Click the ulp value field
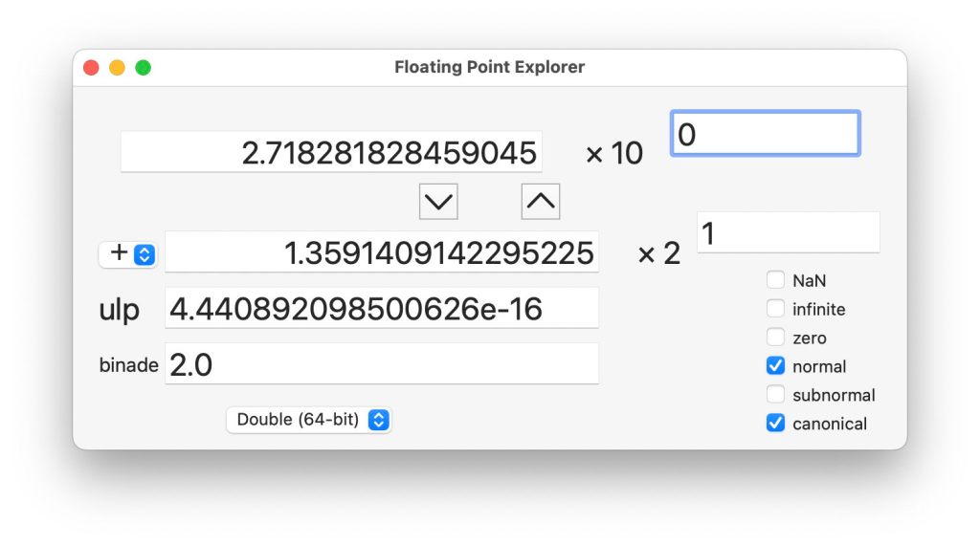The width and height of the screenshot is (980, 546). pyautogui.click(x=382, y=309)
